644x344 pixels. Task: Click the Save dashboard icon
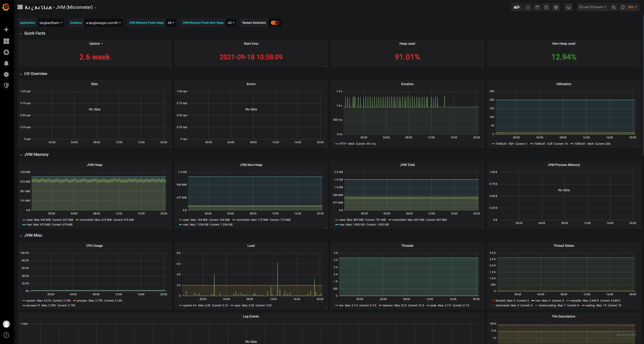click(x=547, y=7)
